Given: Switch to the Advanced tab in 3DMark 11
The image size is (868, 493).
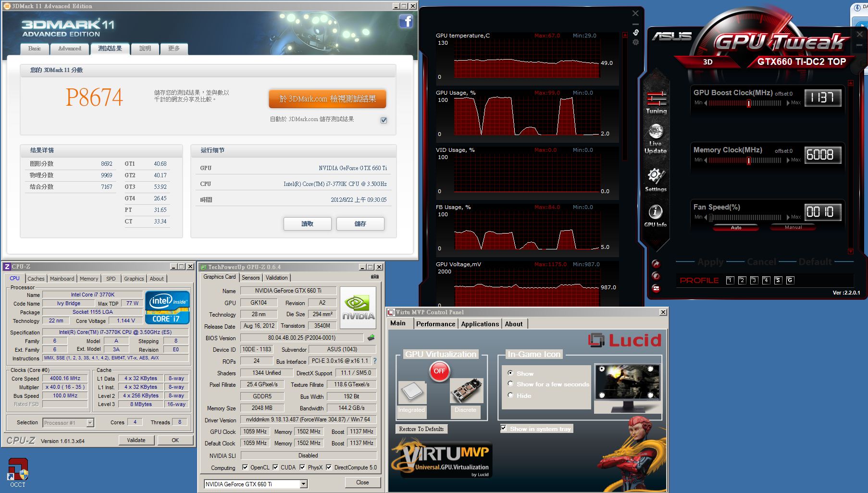Looking at the screenshot, I should click(70, 49).
